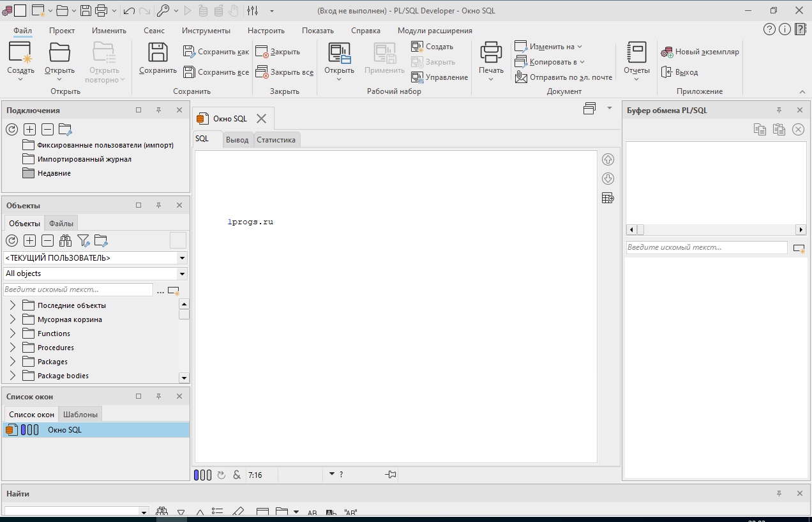Click the Print icon in the ribbon
The height and width of the screenshot is (522, 812).
point(491,52)
